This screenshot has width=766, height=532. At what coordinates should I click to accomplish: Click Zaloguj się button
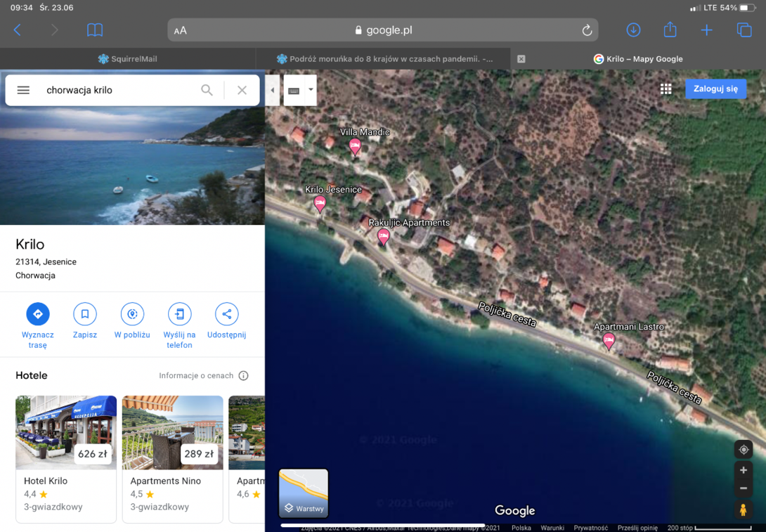tap(715, 89)
